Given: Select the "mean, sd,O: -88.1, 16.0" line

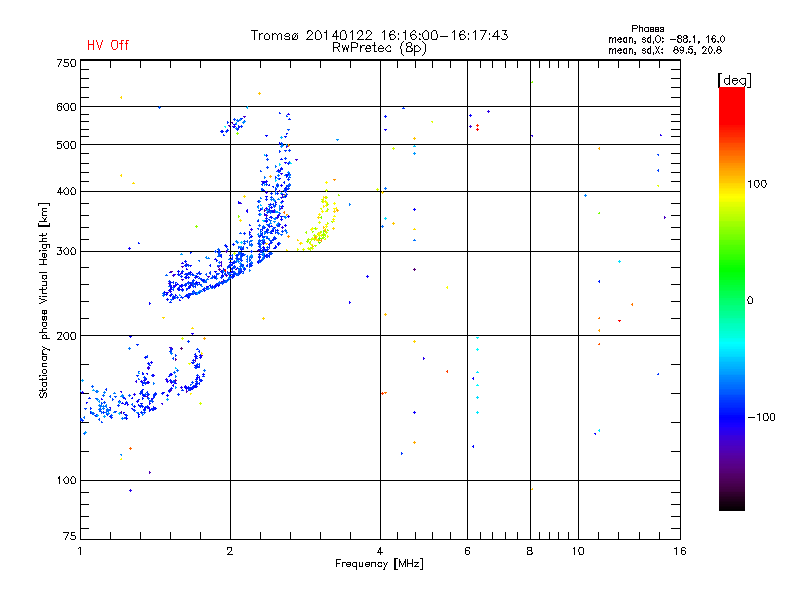Looking at the screenshot, I should coord(666,39).
